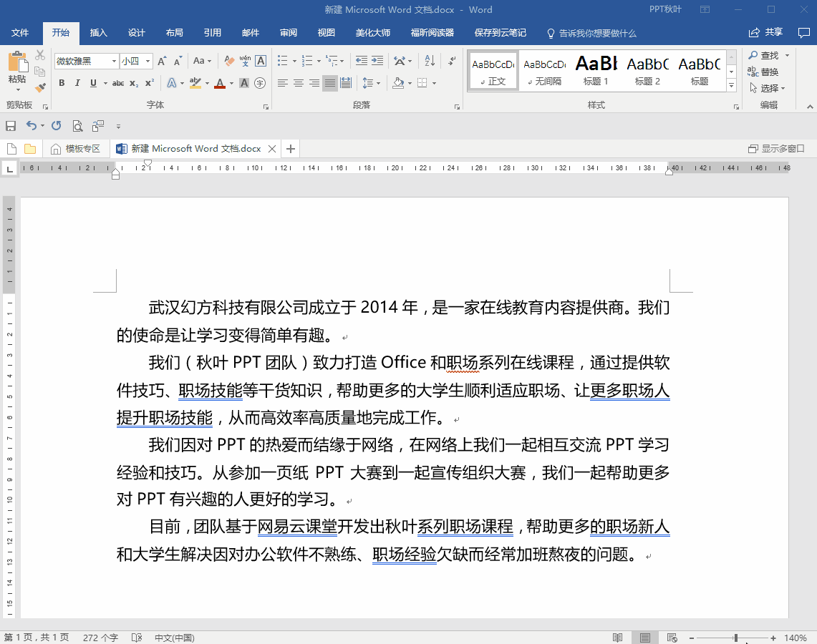This screenshot has height=644, width=817.
Task: Open the 文件 (File) menu
Action: pyautogui.click(x=20, y=33)
